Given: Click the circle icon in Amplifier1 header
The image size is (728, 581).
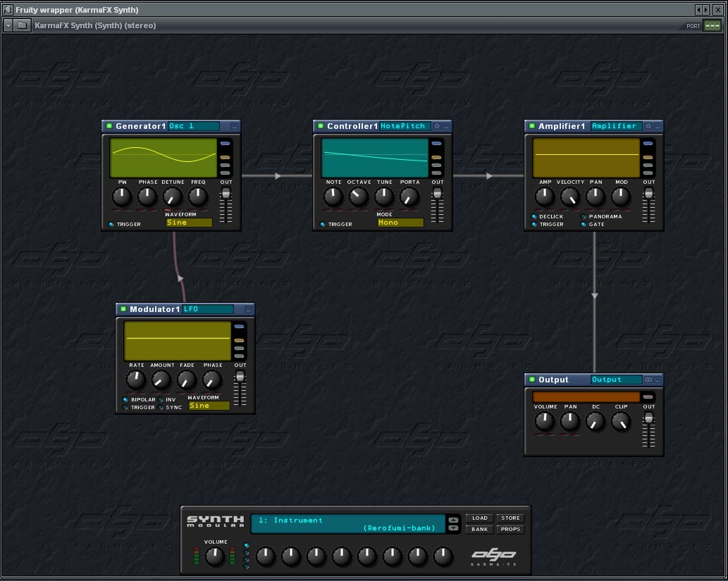Looking at the screenshot, I should click(648, 126).
